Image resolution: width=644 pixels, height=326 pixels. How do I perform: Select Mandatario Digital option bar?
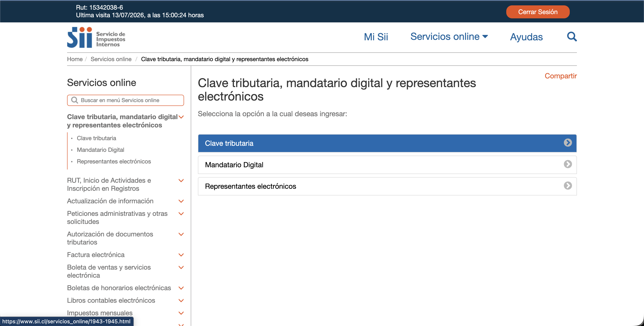coord(387,165)
